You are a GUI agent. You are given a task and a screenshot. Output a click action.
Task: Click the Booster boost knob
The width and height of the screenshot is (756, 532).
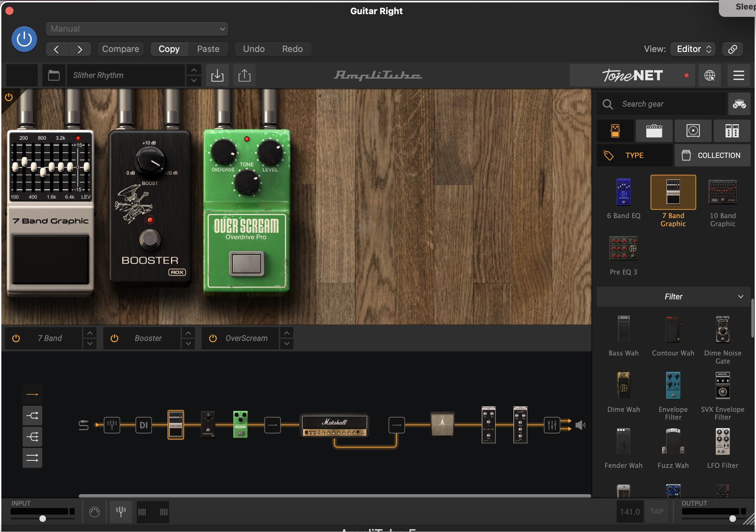[150, 161]
